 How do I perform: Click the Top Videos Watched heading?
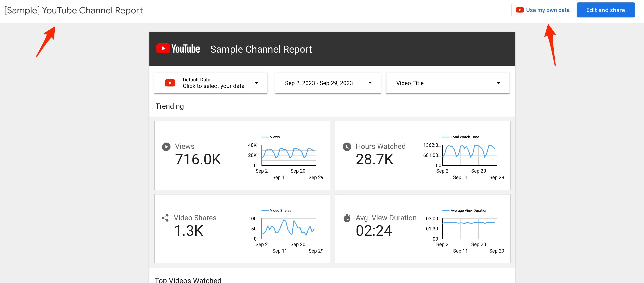point(188,280)
